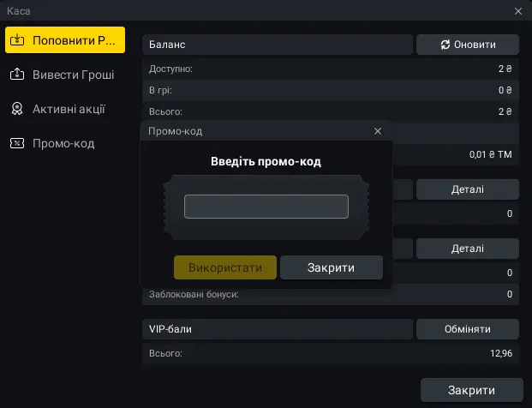Close the Промо-код dialog with its X
532x408 pixels.
click(x=378, y=131)
